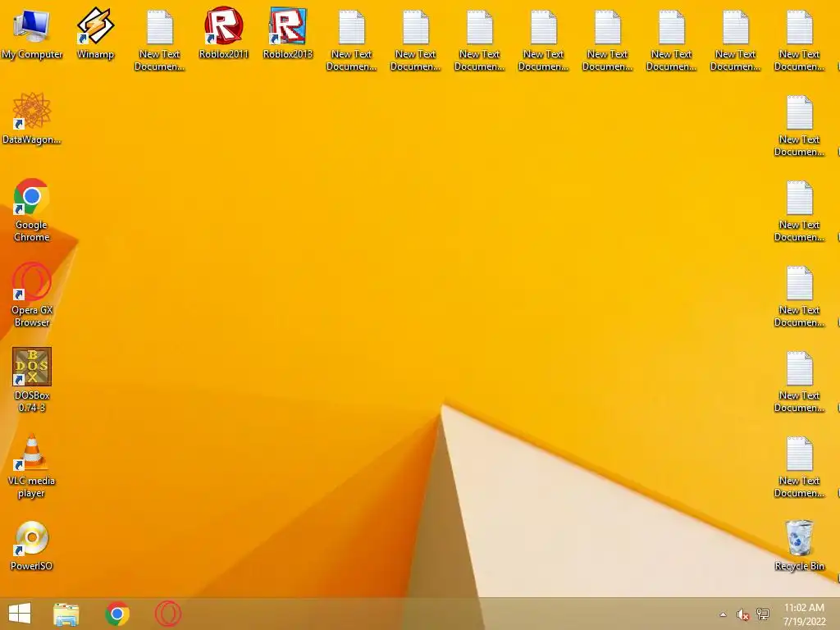
Task: Show hidden system tray icons
Action: 723,614
